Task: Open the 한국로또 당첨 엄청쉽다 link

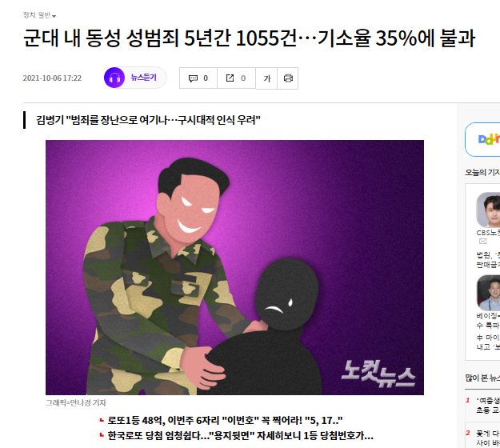Action: [240, 435]
